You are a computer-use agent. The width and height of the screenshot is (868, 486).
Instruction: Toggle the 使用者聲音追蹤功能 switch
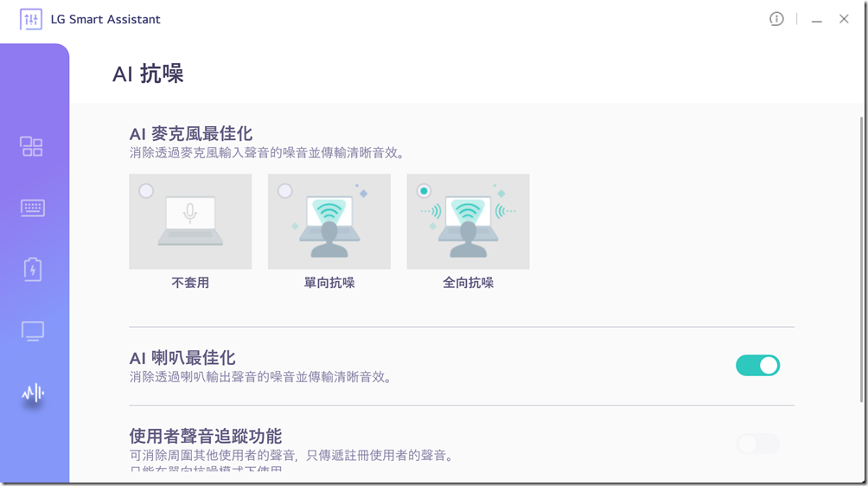758,444
